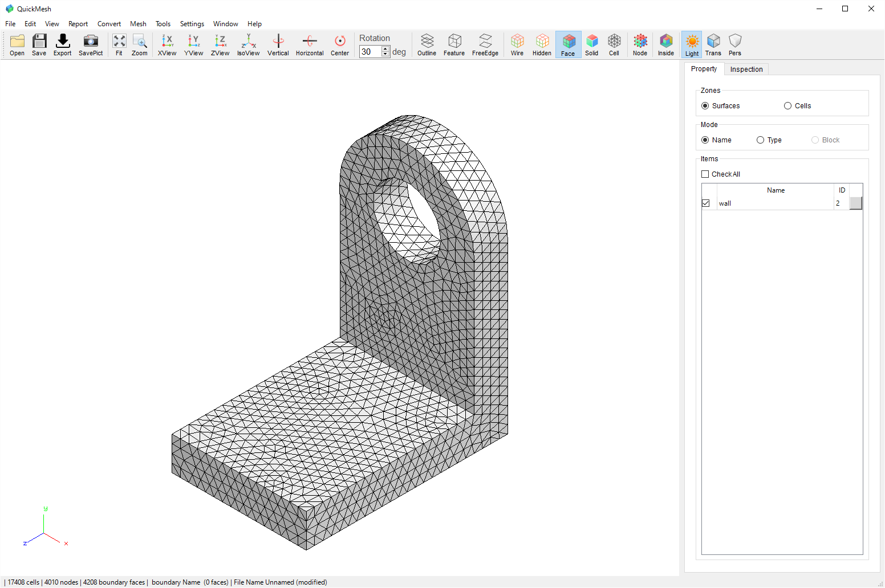
Task: Toggle the Trans transparency icon
Action: [x=713, y=44]
